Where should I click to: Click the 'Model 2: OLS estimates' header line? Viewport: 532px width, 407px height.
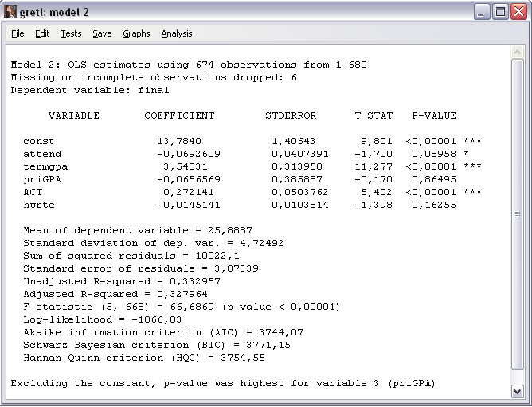[189, 65]
